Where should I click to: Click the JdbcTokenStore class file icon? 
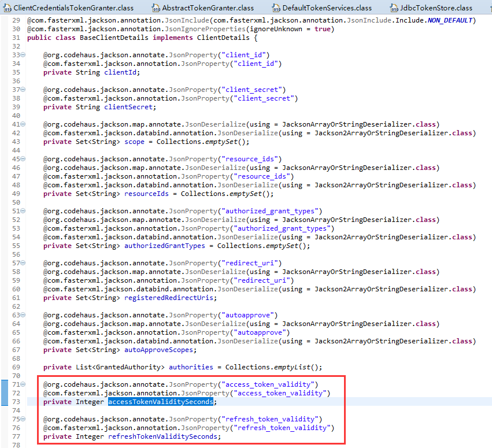pyautogui.click(x=394, y=8)
